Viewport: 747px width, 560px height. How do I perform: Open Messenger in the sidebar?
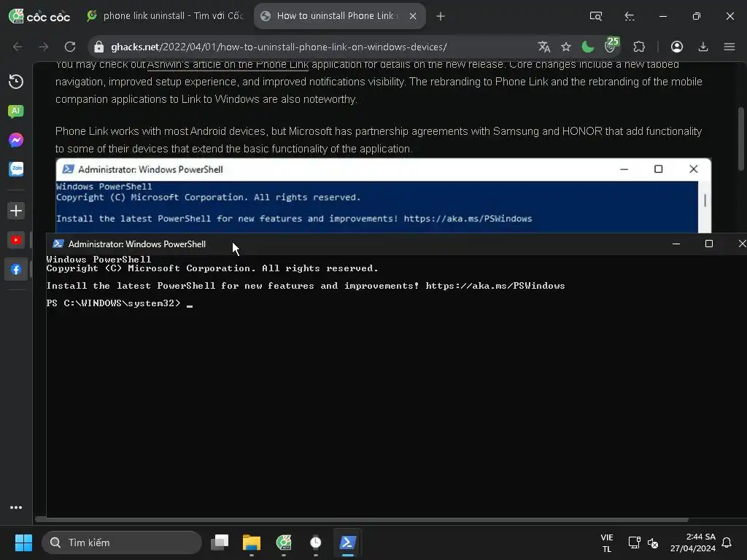(16, 140)
